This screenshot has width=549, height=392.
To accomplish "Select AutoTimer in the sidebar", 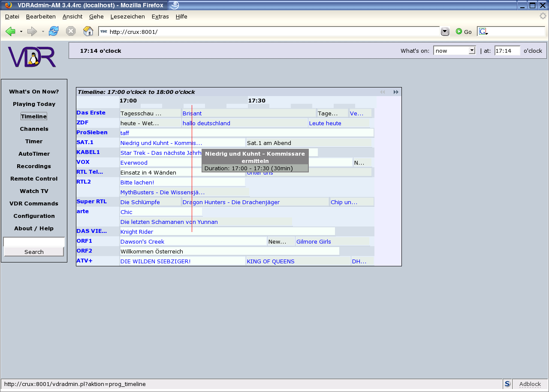I will (x=34, y=154).
